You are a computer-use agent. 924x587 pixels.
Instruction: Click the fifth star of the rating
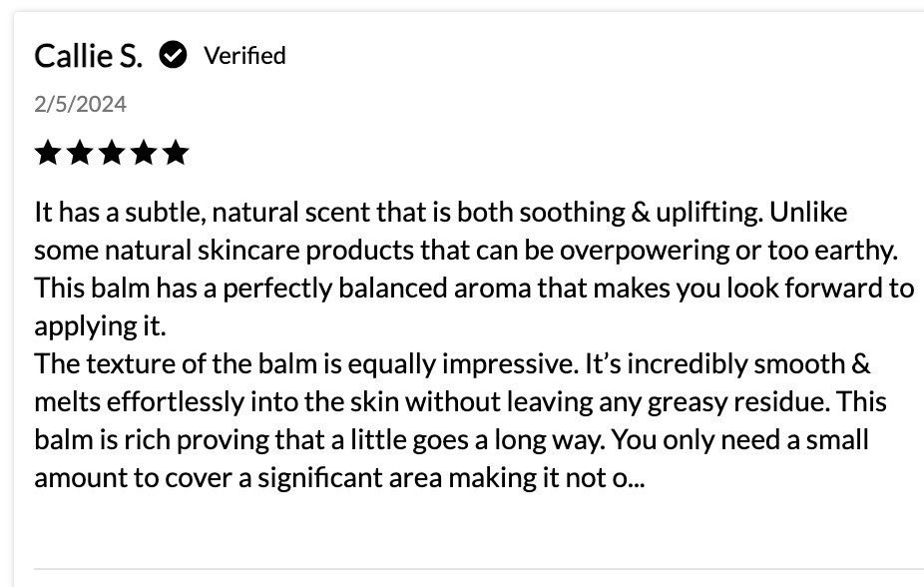(175, 153)
